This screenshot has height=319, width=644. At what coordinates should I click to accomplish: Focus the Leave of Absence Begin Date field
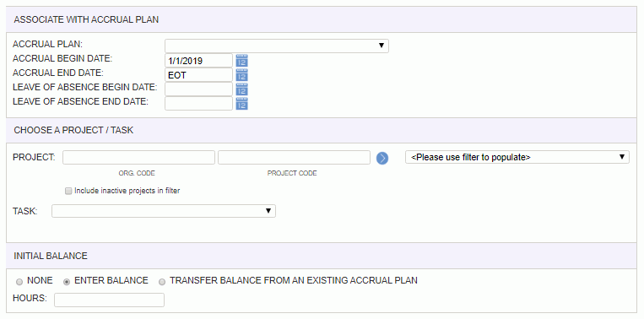199,89
